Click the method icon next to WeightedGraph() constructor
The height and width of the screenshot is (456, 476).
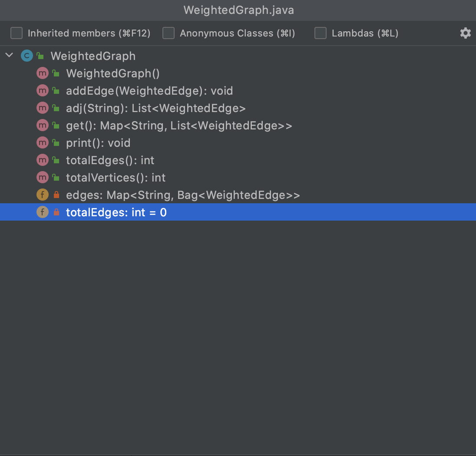click(43, 73)
